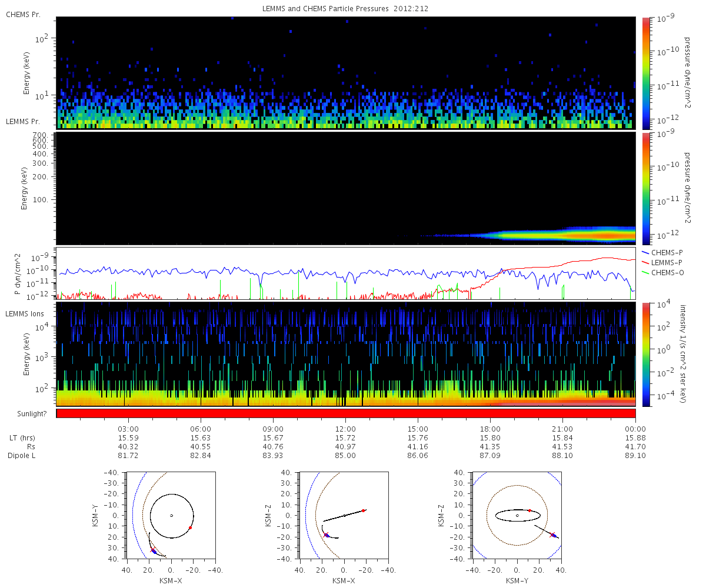Click the red Sunlight indicator bar

coord(345,413)
